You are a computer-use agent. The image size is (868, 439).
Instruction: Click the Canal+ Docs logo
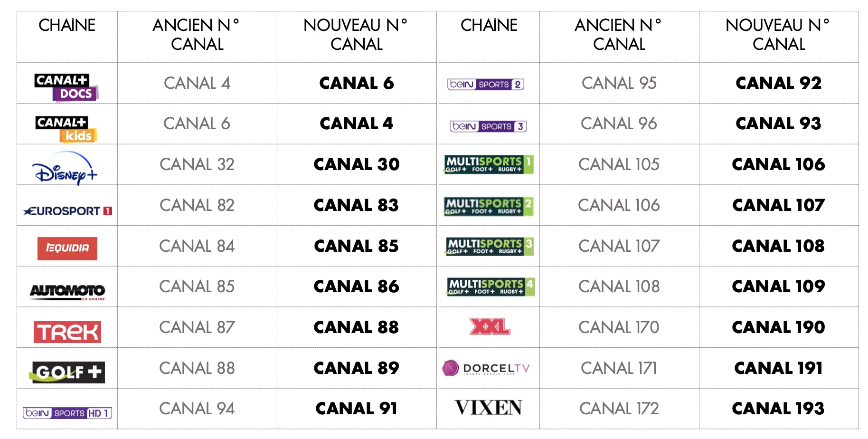point(66,87)
